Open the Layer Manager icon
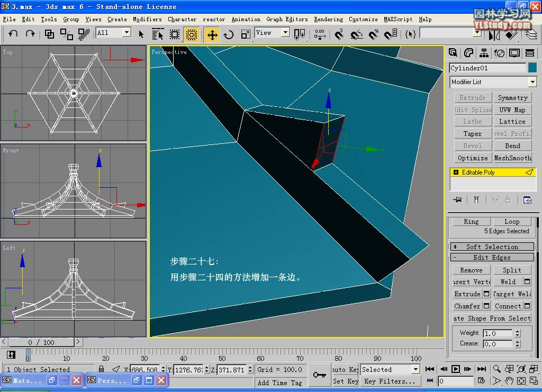The height and width of the screenshot is (392, 542). tap(531, 35)
